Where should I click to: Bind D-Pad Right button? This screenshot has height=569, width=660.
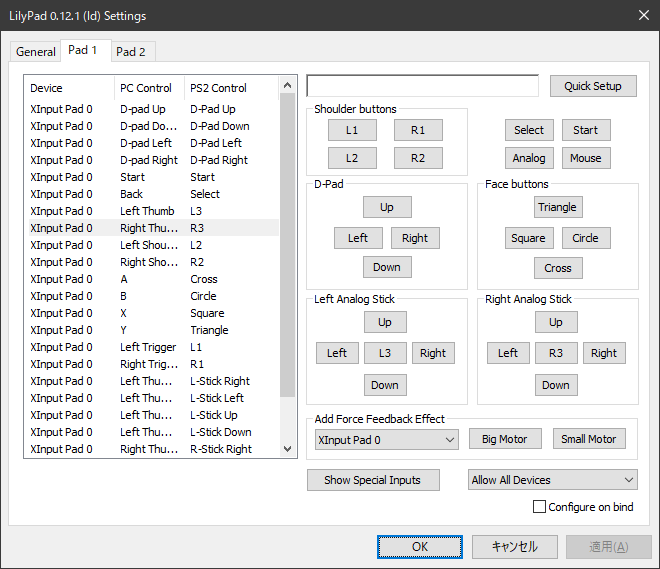click(x=415, y=238)
